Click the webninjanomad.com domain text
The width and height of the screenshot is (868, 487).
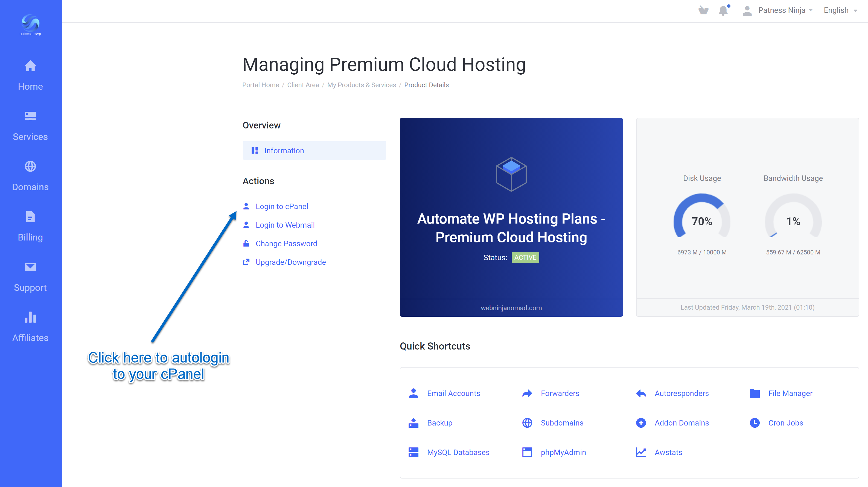click(511, 307)
